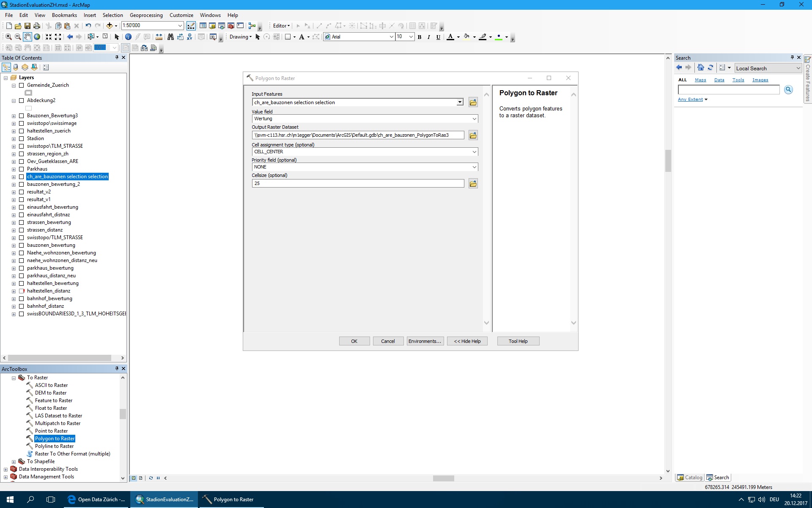
Task: Open the Geoprocessing menu
Action: pyautogui.click(x=146, y=15)
